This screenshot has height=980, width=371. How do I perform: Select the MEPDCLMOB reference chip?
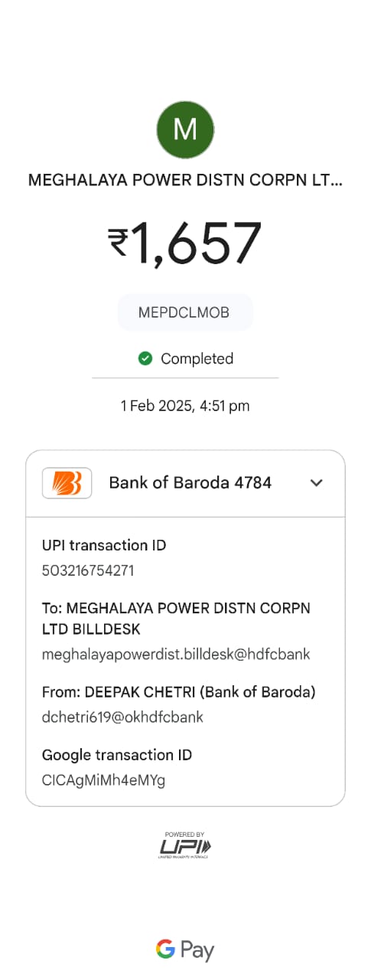(x=184, y=312)
